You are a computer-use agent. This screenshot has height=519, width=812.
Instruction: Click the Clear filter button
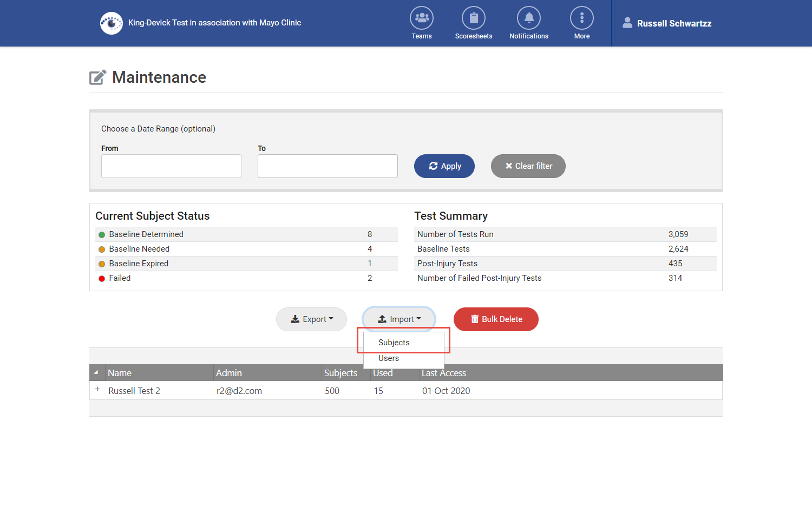[x=528, y=166]
